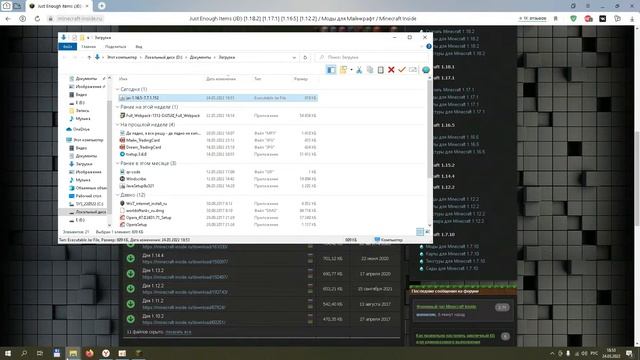Open the forum chat link on Minecraft Inside
Image resolution: width=640 pixels, height=360 pixels.
(446, 307)
